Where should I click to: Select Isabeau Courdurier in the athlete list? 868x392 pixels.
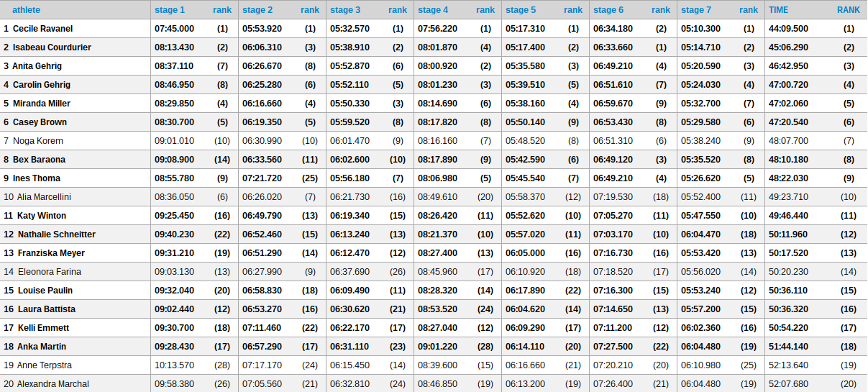pos(52,47)
